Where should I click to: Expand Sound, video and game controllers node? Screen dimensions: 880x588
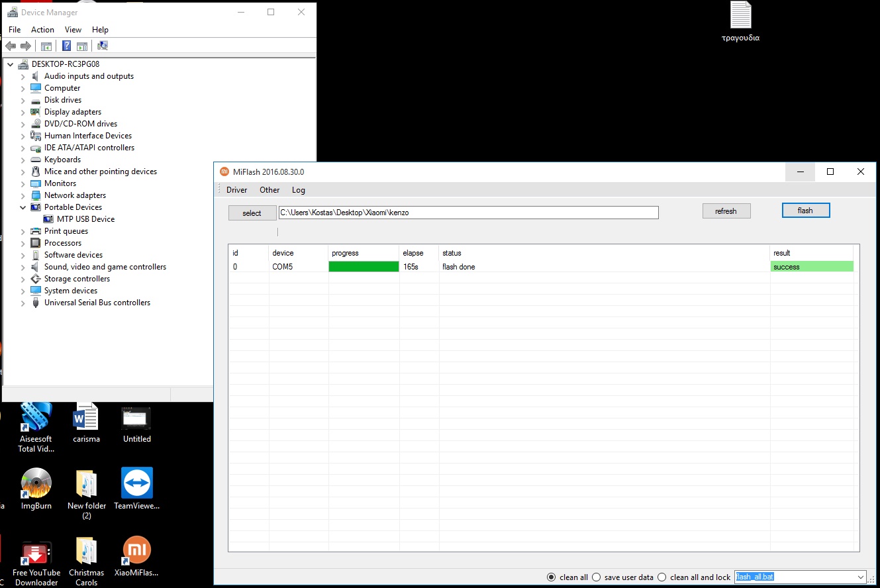(x=23, y=267)
